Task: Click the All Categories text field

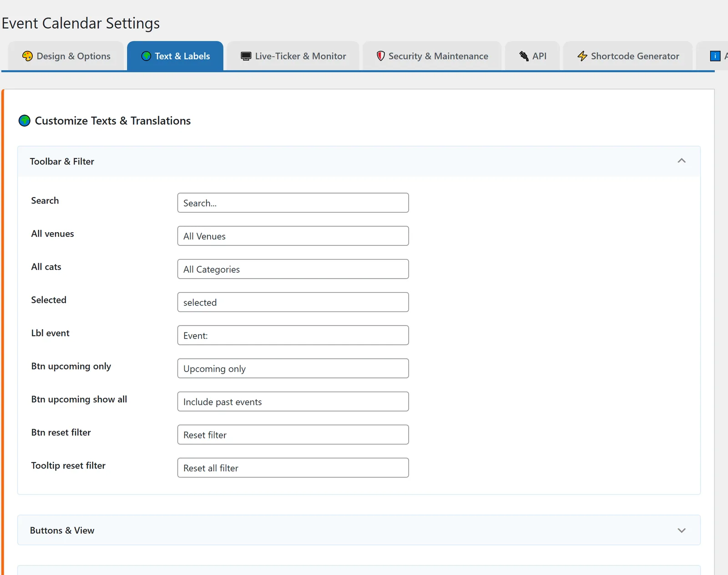Action: (293, 269)
